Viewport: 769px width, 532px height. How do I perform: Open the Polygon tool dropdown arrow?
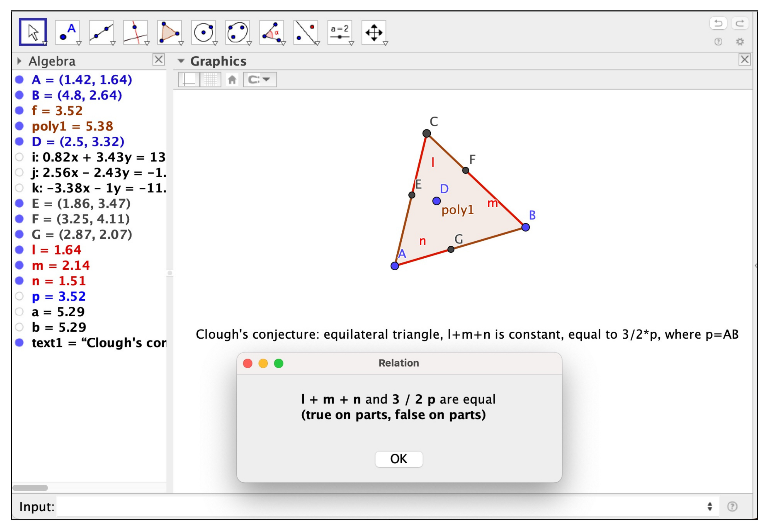coord(181,44)
